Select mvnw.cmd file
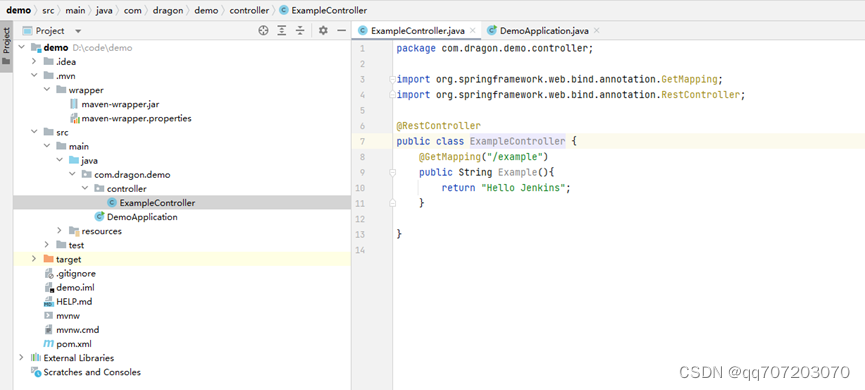Image resolution: width=865 pixels, height=390 pixels. tap(77, 330)
